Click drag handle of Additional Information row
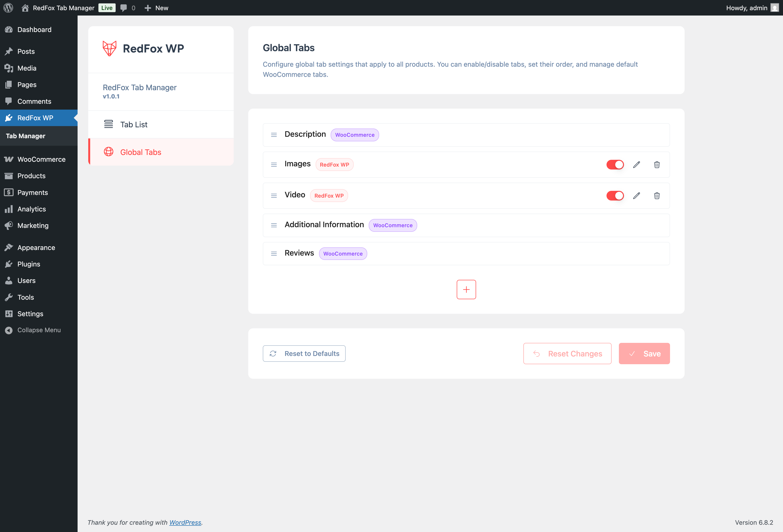 tap(274, 226)
